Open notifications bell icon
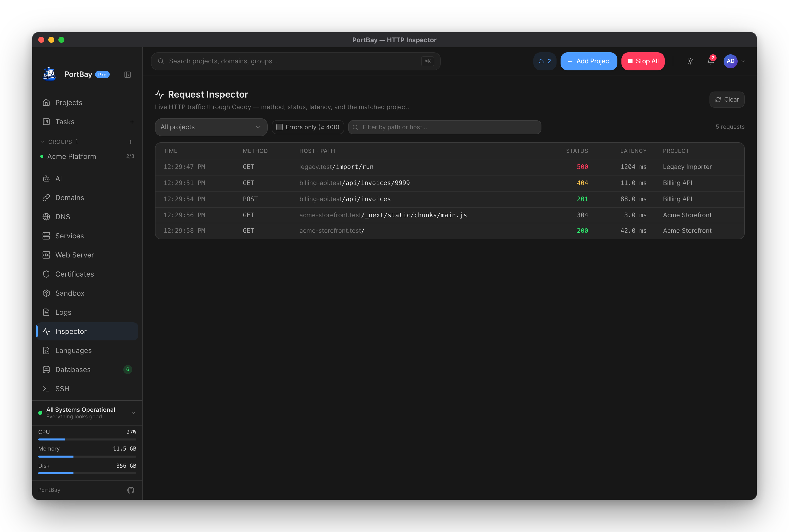This screenshot has width=789, height=532. (711, 61)
